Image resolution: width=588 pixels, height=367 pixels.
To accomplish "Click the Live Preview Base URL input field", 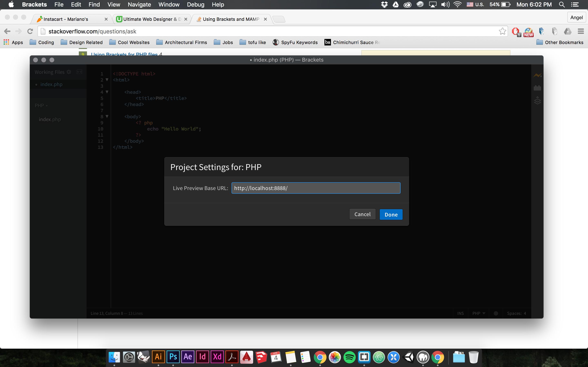I will point(316,188).
